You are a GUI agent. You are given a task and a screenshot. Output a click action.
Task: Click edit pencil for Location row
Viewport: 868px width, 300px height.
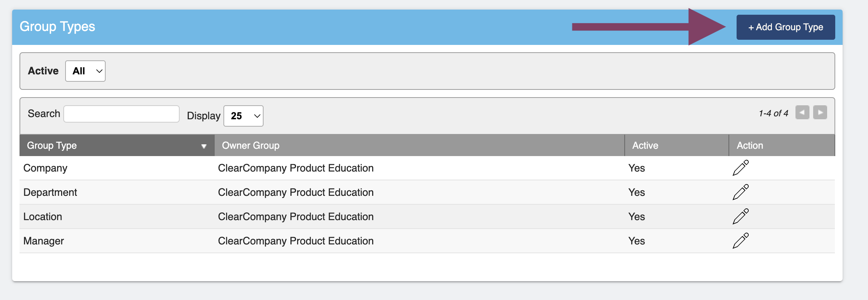(740, 216)
